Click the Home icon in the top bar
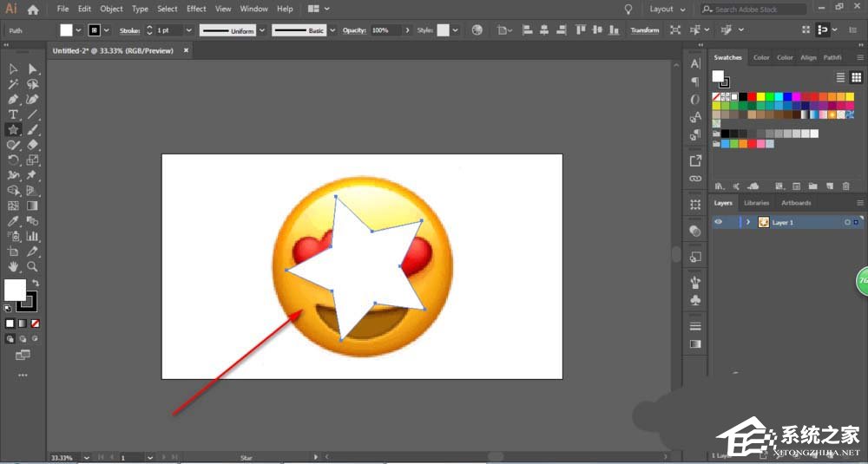 coord(33,10)
